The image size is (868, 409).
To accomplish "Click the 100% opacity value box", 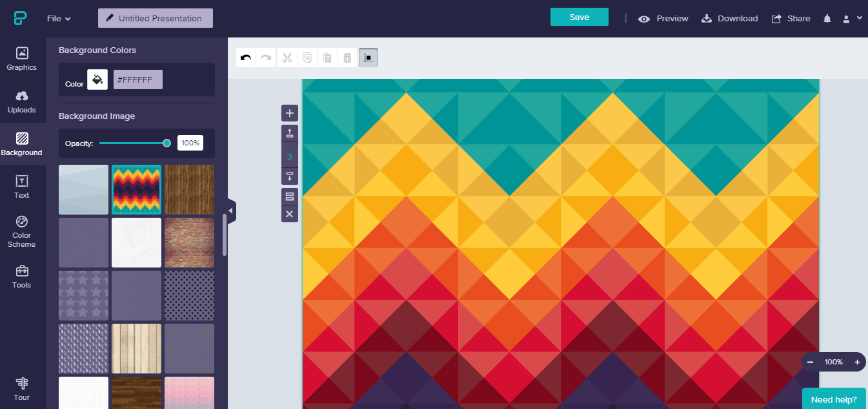I will (x=190, y=143).
